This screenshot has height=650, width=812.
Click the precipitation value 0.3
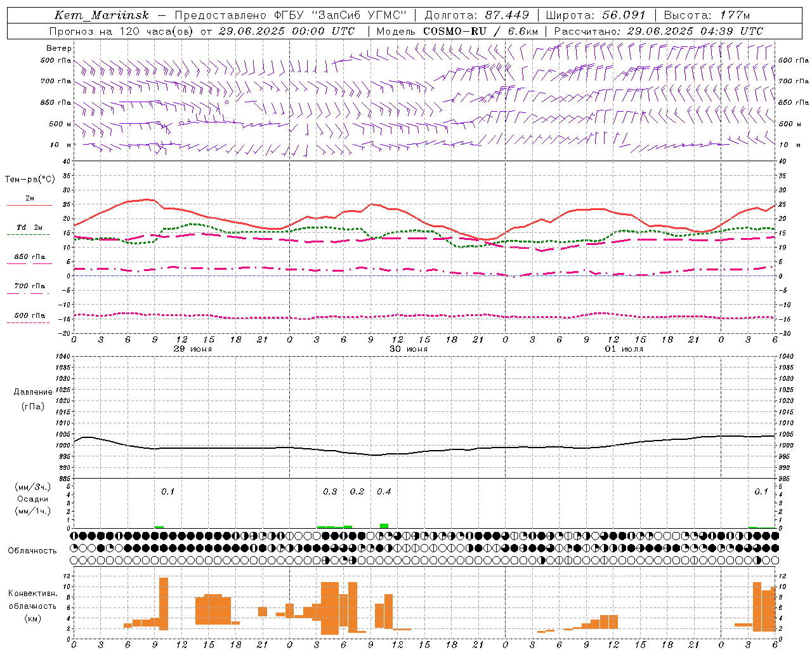click(x=330, y=492)
